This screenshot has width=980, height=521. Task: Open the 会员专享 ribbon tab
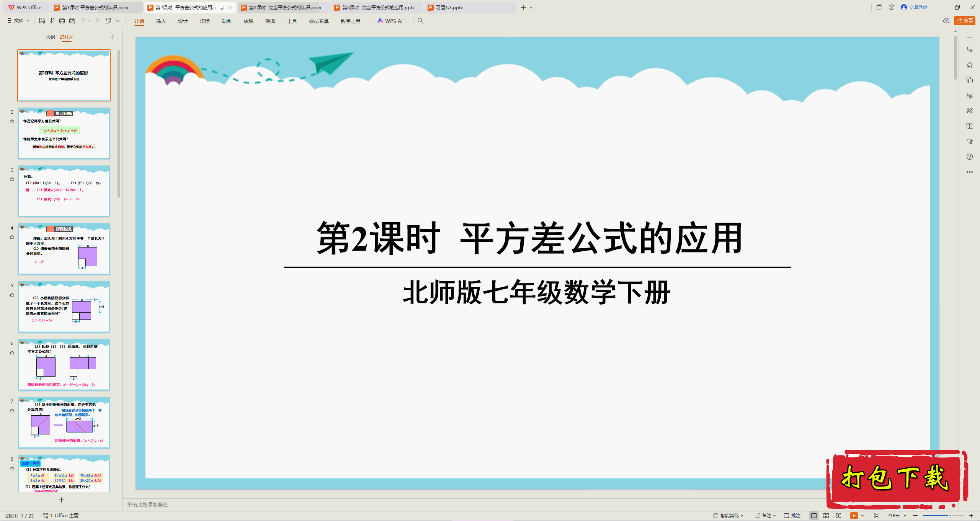tap(319, 21)
